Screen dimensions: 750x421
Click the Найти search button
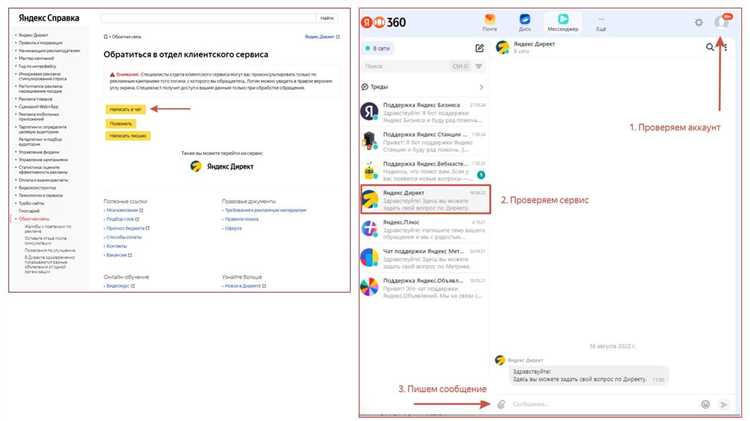click(x=327, y=18)
